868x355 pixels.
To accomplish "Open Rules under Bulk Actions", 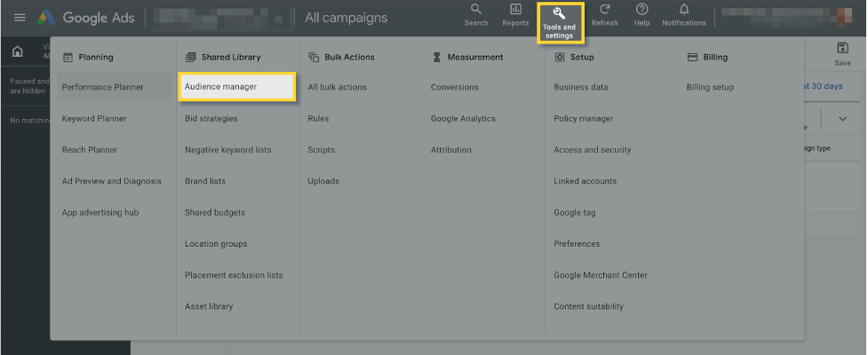I will pos(318,118).
